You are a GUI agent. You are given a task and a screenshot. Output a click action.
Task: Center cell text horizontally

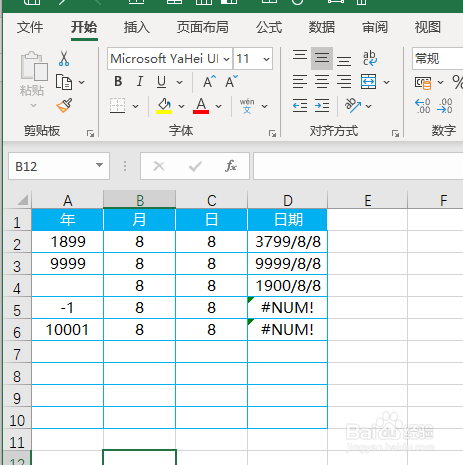(322, 82)
